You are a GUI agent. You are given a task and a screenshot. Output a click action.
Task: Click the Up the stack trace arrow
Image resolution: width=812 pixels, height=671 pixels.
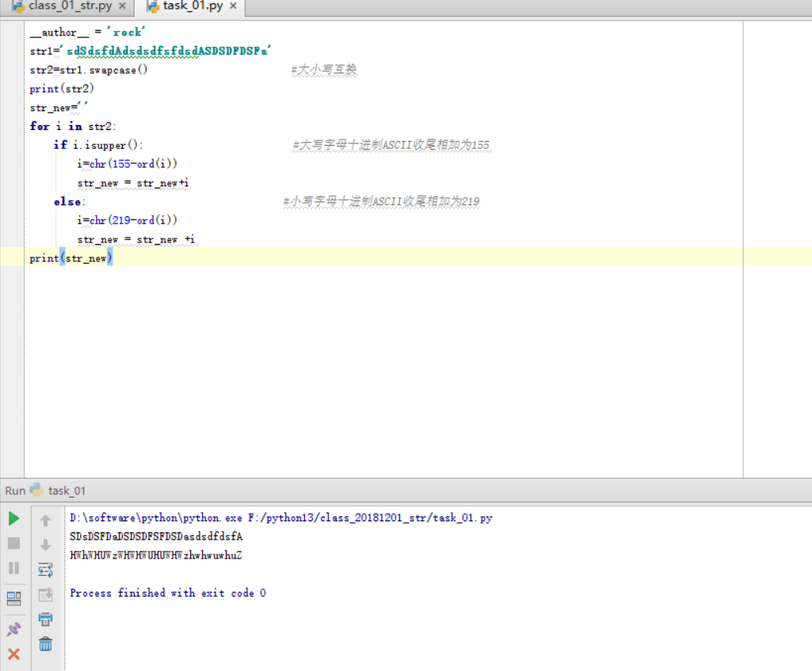click(45, 520)
